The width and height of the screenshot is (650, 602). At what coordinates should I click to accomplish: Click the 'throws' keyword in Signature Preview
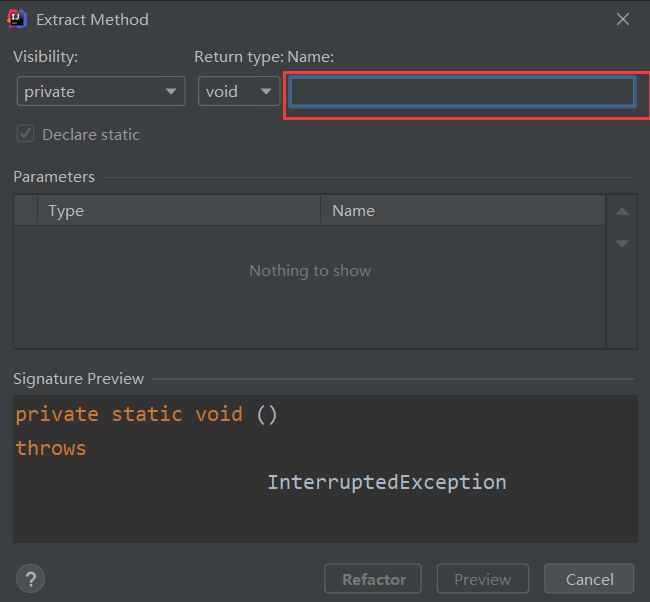(x=51, y=448)
